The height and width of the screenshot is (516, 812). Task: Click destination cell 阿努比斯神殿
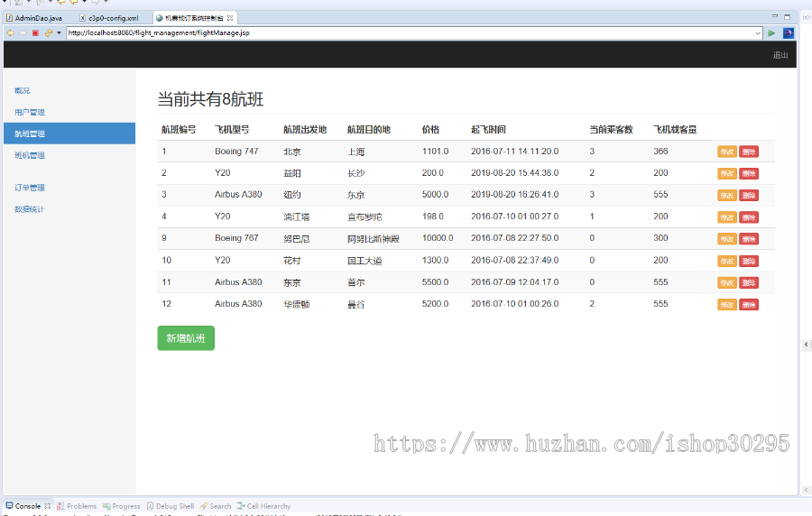[x=374, y=238]
